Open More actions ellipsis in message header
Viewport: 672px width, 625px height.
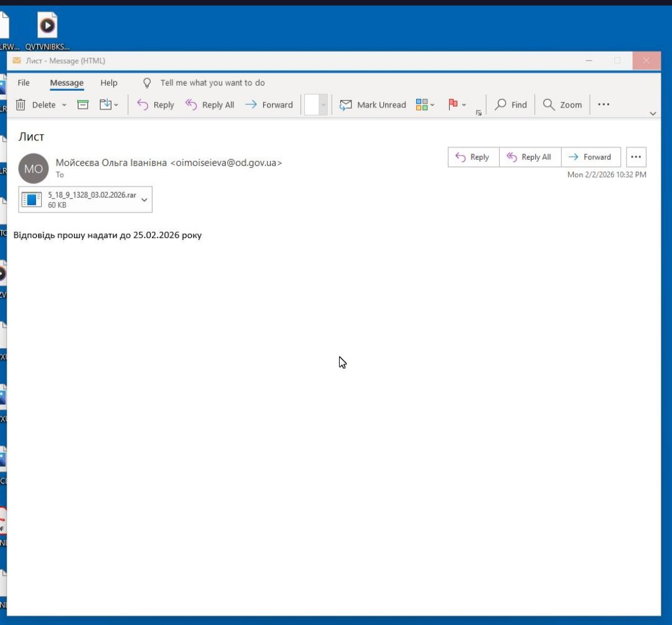click(x=636, y=157)
